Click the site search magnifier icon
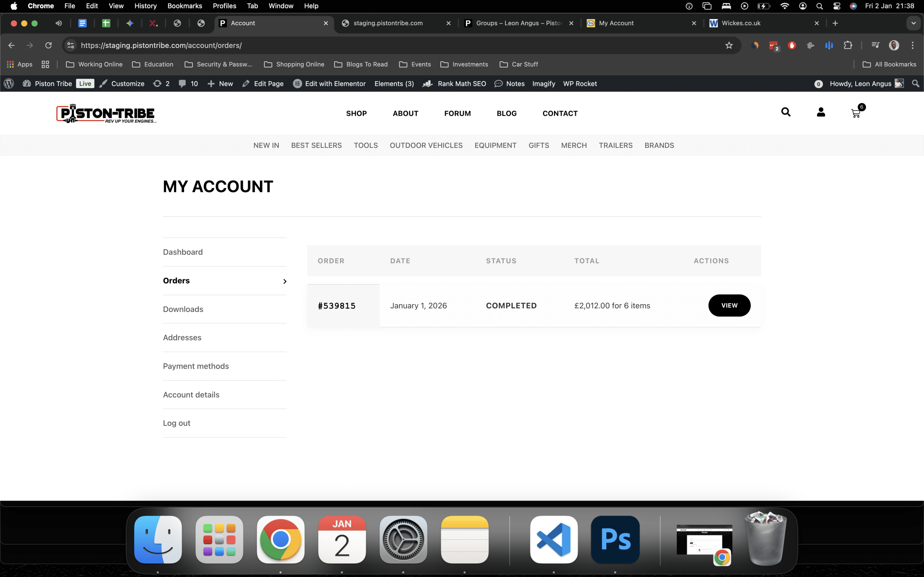The image size is (924, 577). click(x=785, y=112)
